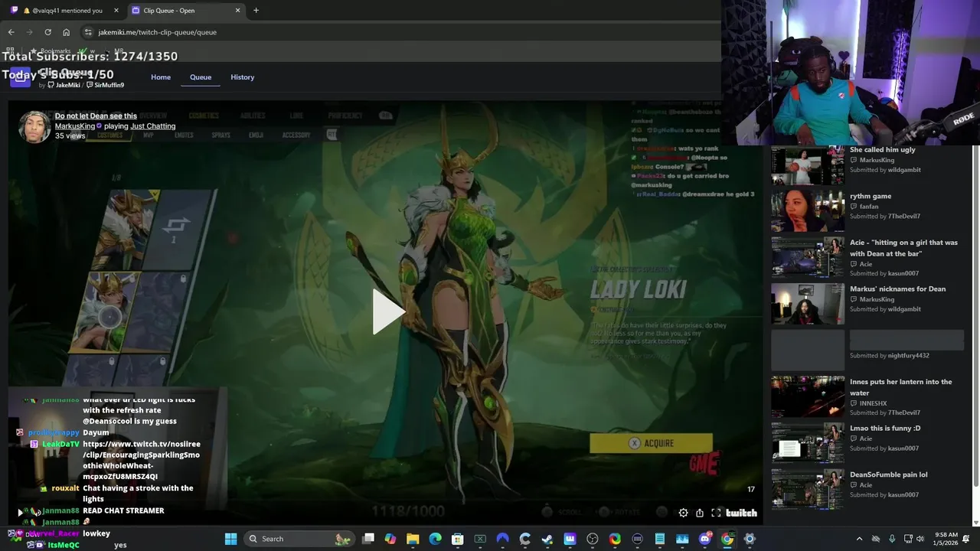The height and width of the screenshot is (551, 980).
Task: Click the address bar URL jakemiki.me
Action: 157,32
